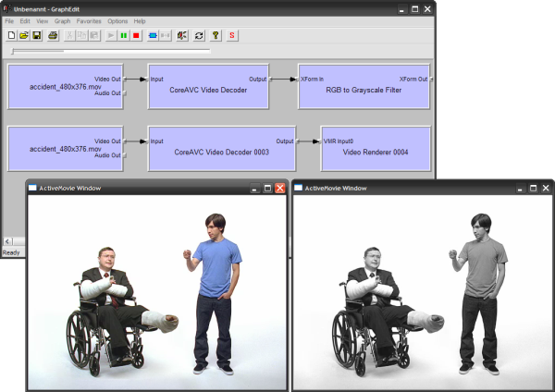555x392 pixels.
Task: Click the red S toolbar icon
Action: coord(232,35)
